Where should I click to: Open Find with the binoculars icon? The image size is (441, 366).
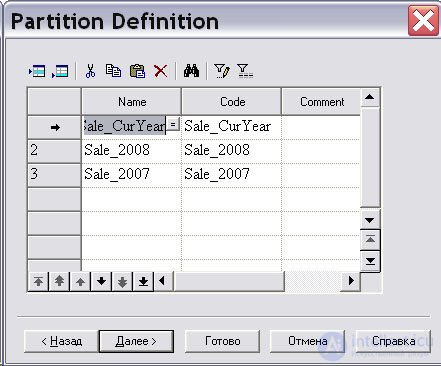[191, 71]
